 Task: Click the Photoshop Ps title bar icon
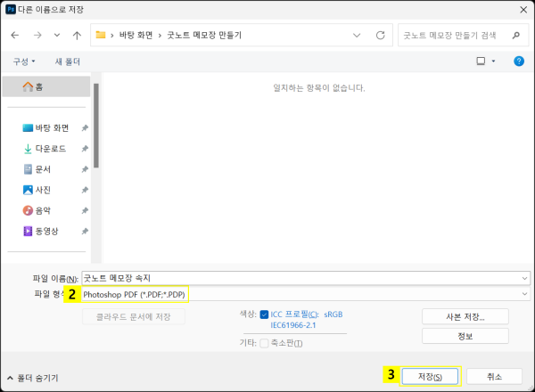click(x=11, y=9)
